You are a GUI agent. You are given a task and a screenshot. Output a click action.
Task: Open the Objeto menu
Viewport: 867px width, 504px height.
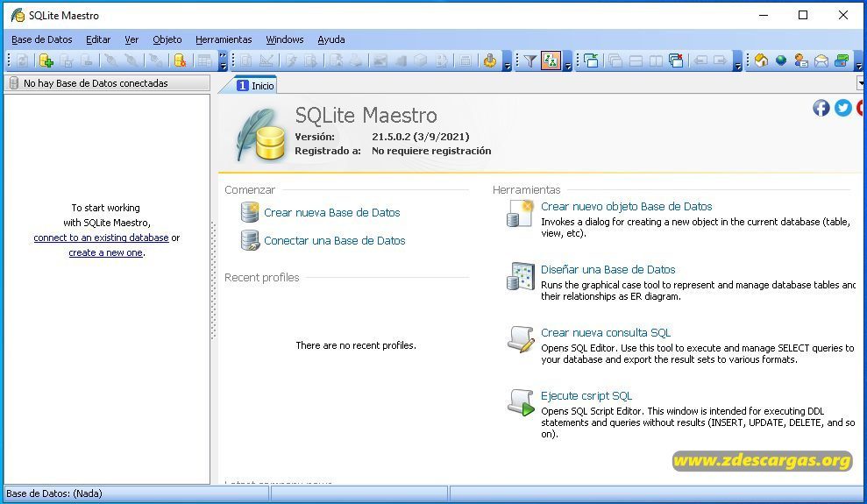click(167, 39)
